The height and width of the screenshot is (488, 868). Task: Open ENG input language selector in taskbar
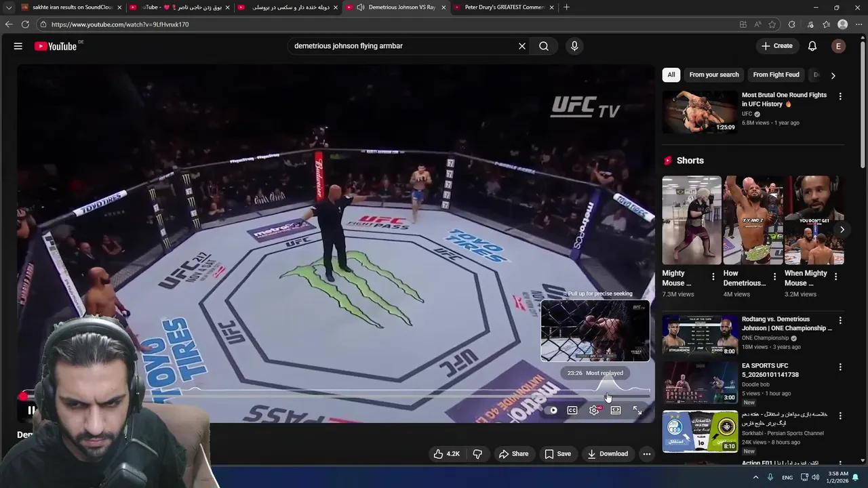787,477
